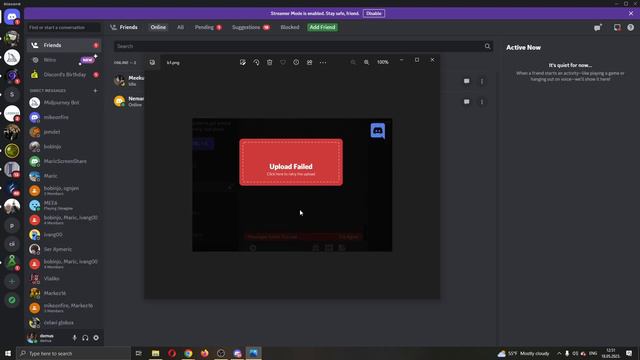This screenshot has width=640, height=360.
Task: Open zoom percentage 100% in Photos
Action: tap(382, 62)
